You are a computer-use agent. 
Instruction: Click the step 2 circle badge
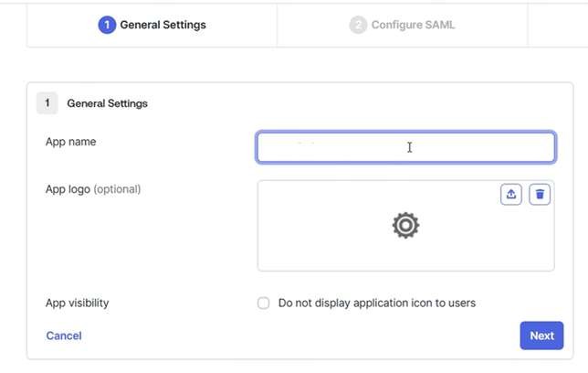click(x=357, y=25)
